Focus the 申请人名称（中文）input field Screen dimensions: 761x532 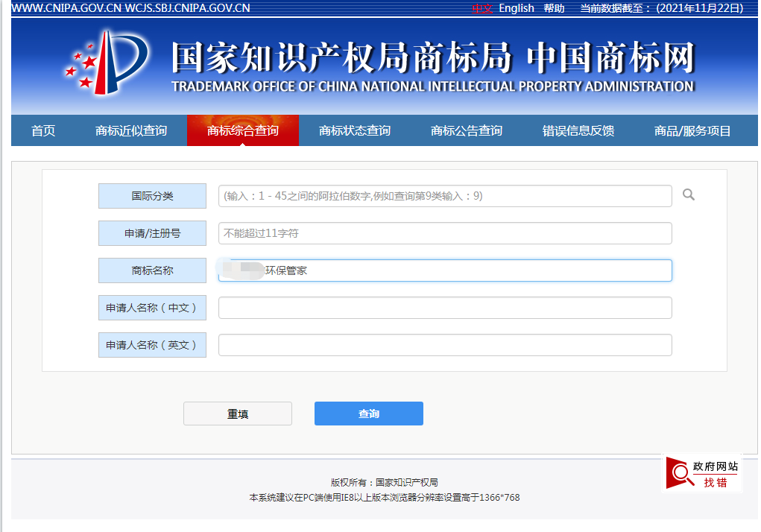(x=445, y=308)
